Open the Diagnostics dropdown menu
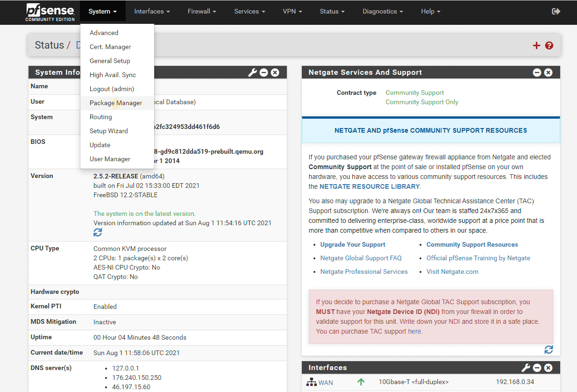577x392 pixels. coord(383,11)
